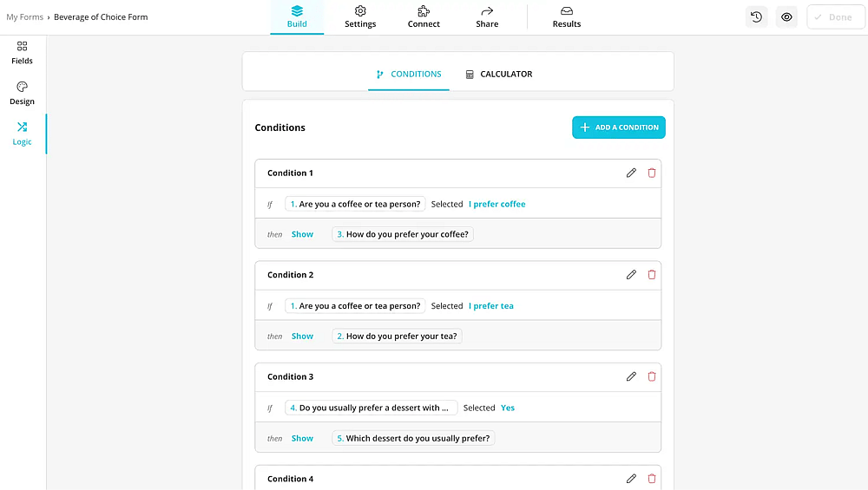Delete Condition 2 with trash icon
Viewport: 868px width, 490px height.
652,275
